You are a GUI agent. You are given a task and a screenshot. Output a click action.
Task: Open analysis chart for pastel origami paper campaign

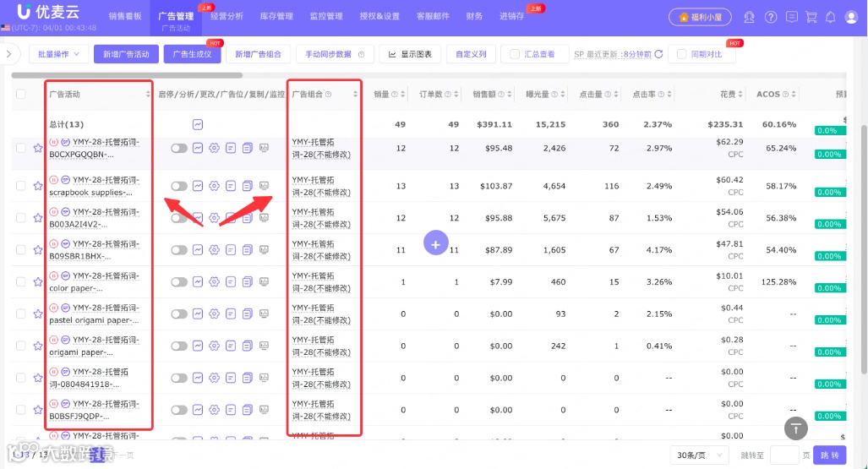point(198,314)
